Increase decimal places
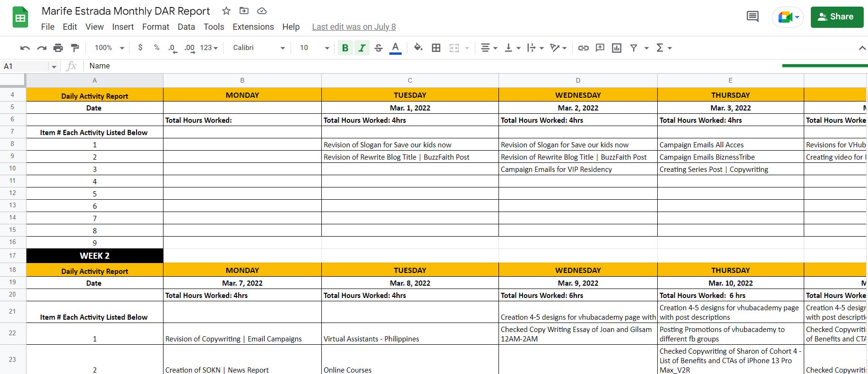The image size is (868, 374). coord(189,48)
